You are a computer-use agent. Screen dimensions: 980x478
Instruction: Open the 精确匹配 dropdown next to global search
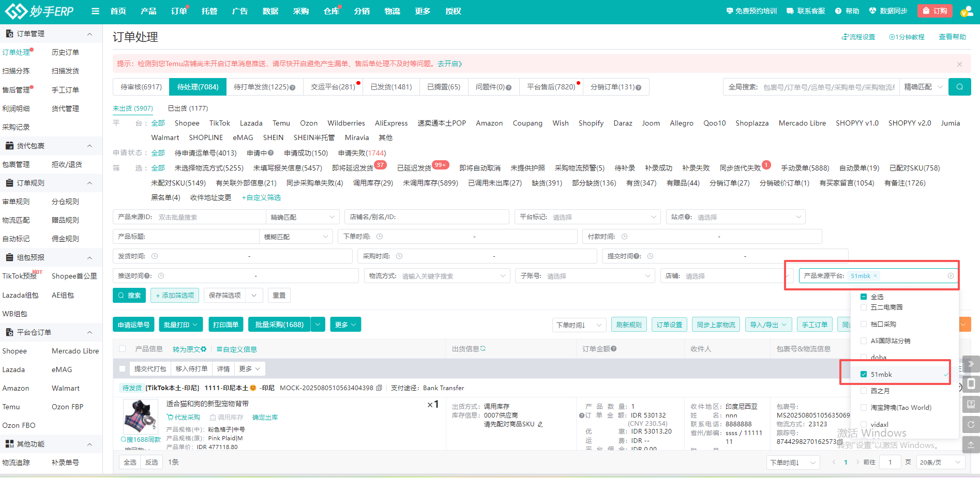click(x=924, y=87)
